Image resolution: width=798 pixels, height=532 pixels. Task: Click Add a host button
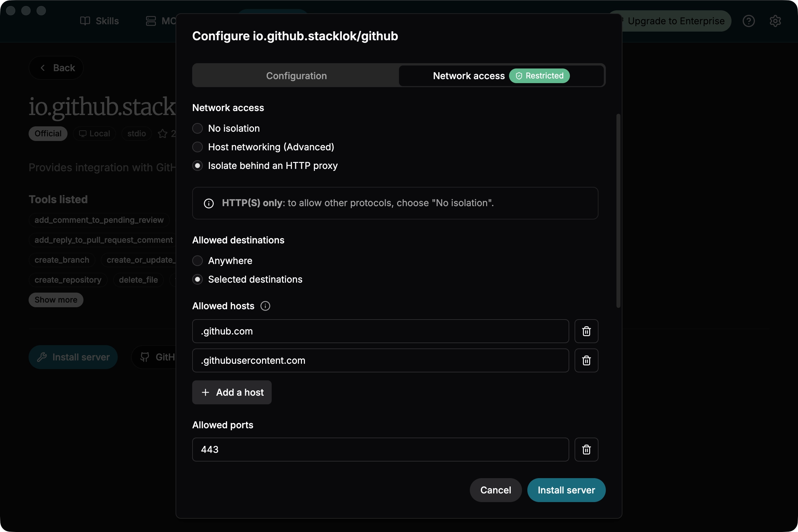coord(232,392)
